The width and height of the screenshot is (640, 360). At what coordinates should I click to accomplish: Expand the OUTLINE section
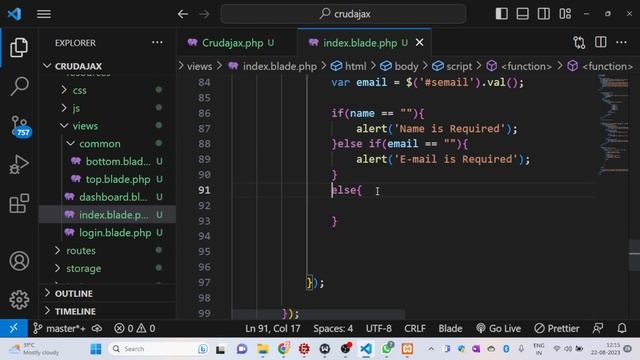pyautogui.click(x=107, y=293)
